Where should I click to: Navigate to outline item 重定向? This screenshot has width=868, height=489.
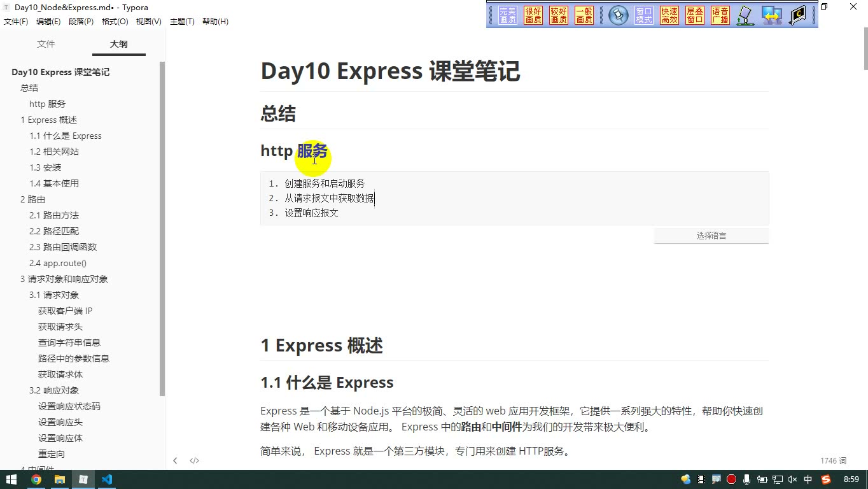pyautogui.click(x=52, y=454)
